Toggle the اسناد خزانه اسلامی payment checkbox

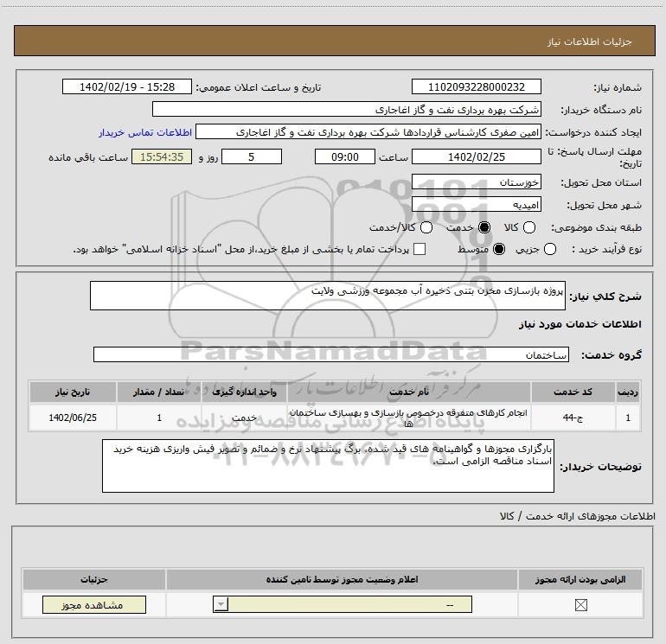coord(419,249)
